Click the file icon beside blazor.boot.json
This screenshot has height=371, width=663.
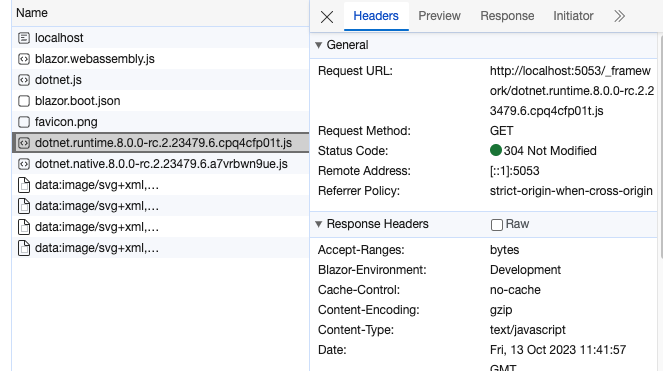pos(24,101)
